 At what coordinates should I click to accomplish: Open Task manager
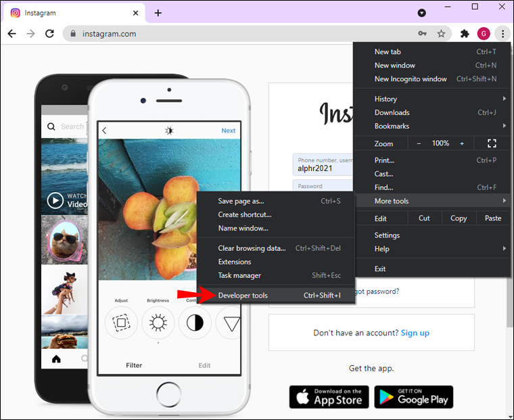[x=276, y=275]
